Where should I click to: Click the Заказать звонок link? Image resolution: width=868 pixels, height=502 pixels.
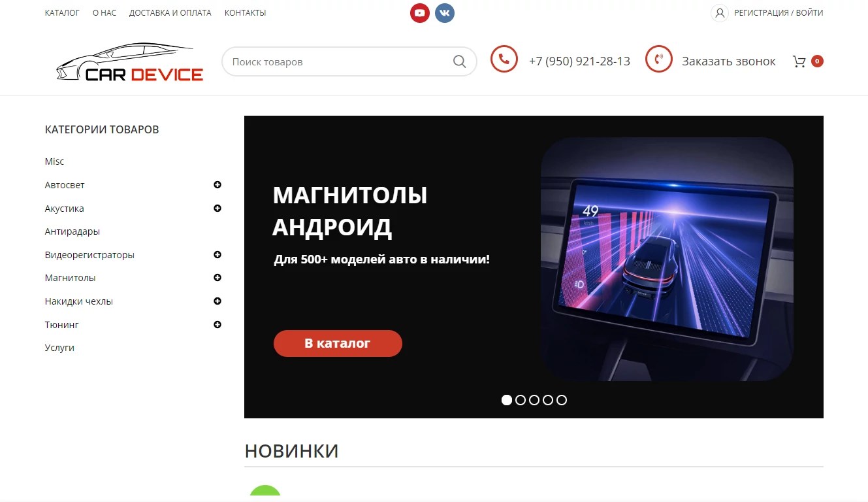[x=729, y=61]
